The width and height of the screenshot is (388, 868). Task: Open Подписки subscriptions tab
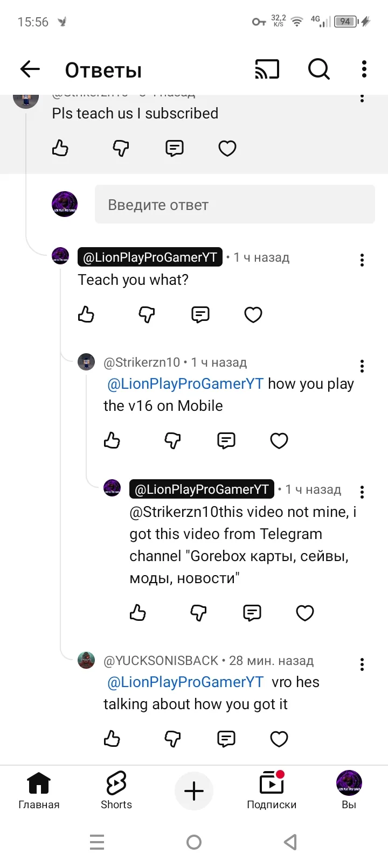[x=272, y=790]
